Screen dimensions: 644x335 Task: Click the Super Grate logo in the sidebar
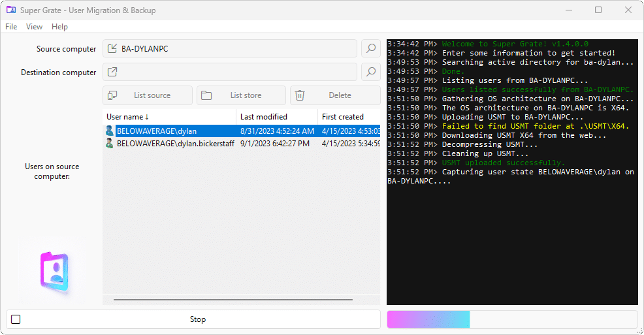point(54,271)
